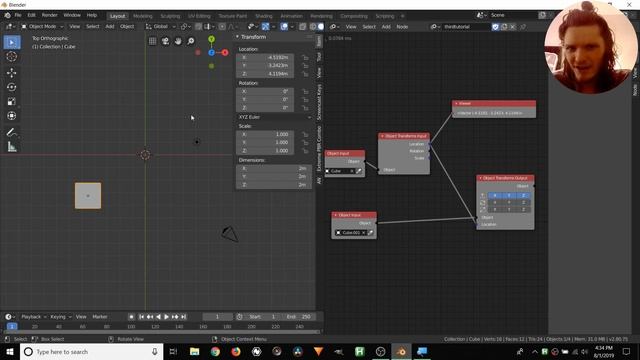Clear the Cube object field with X
Screen dimensions: 640x360
352,171
